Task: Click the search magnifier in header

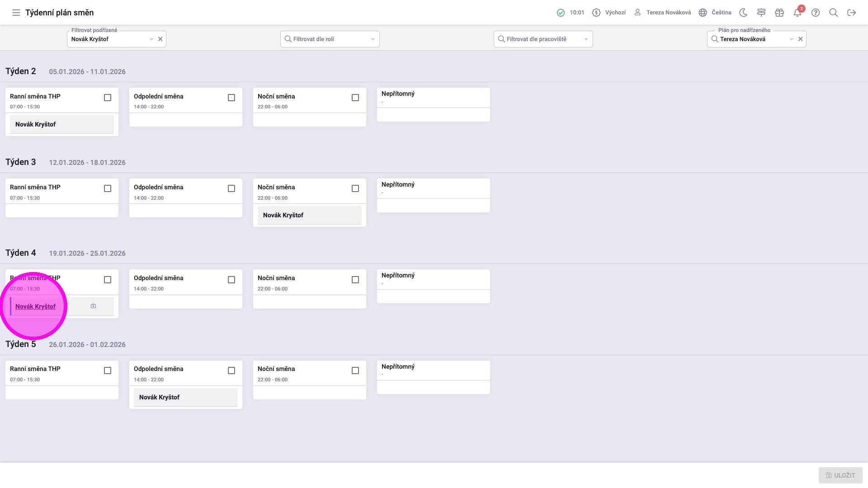Action: click(834, 13)
